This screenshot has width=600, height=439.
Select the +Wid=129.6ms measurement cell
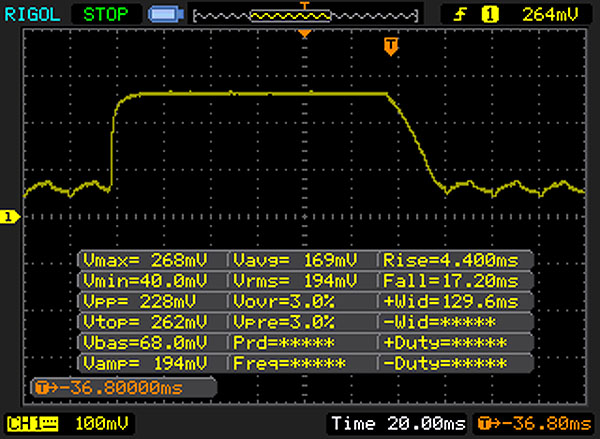pyautogui.click(x=453, y=300)
